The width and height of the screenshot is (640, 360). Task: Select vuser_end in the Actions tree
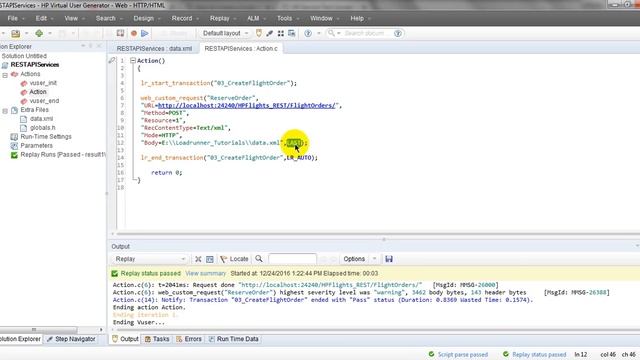44,101
